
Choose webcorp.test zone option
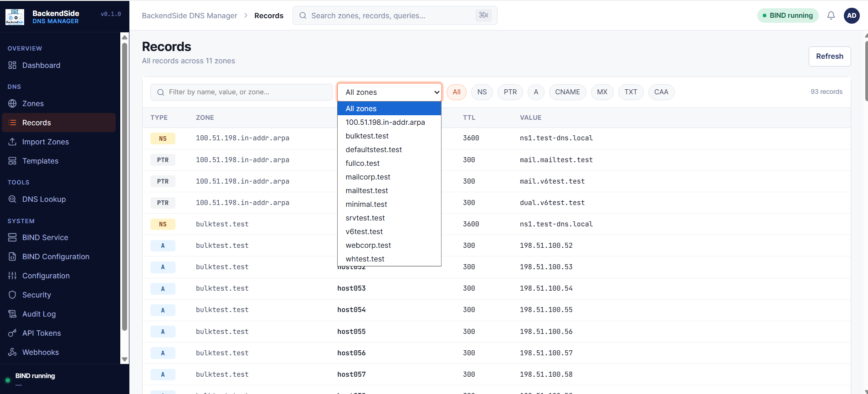(389, 245)
